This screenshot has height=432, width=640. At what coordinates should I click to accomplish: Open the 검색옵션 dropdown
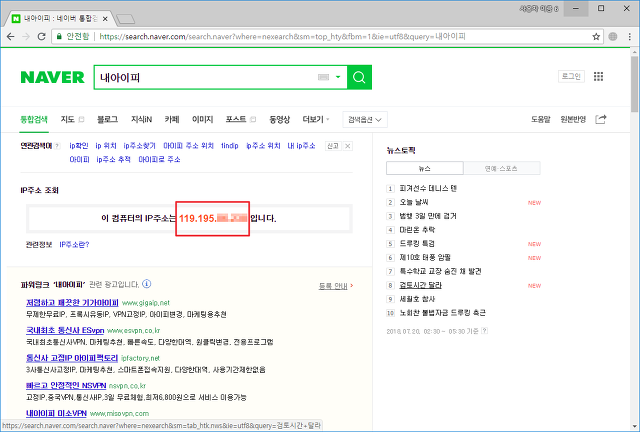(x=365, y=120)
